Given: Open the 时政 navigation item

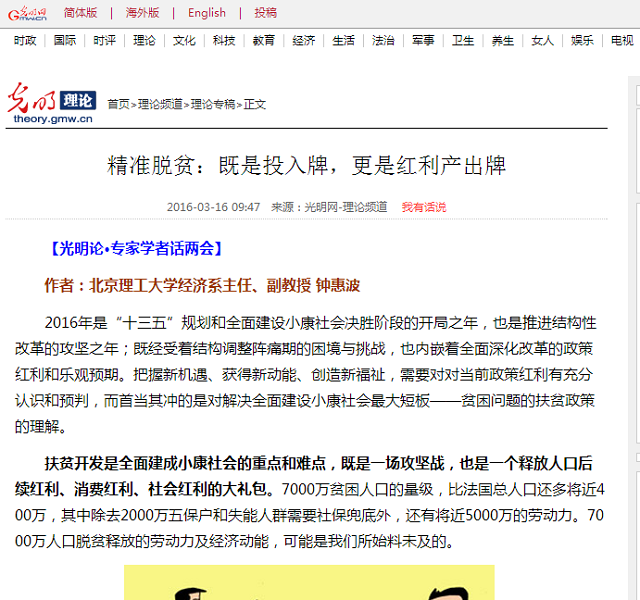Looking at the screenshot, I should tap(25, 41).
